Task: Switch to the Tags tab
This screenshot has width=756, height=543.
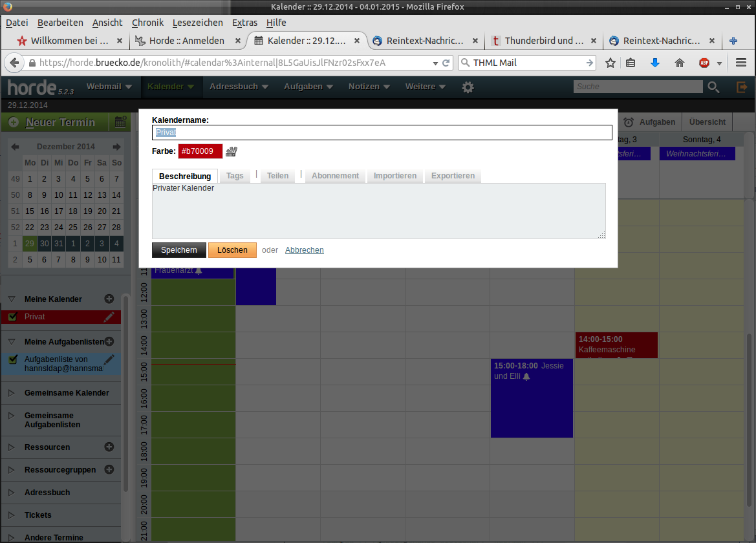Action: 235,175
